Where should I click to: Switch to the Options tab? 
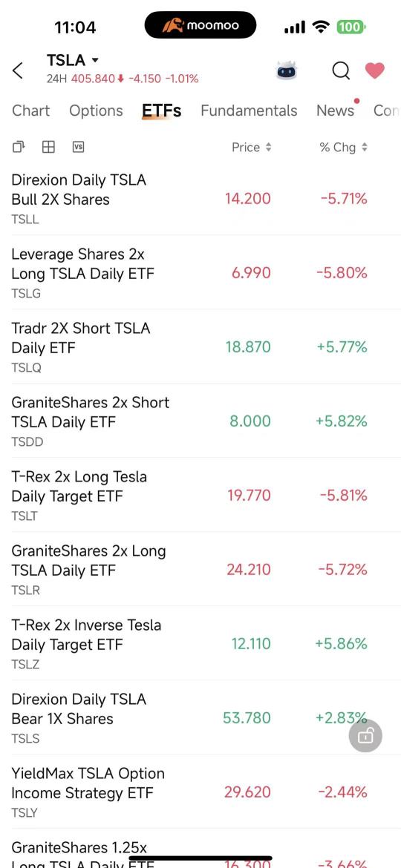click(96, 111)
